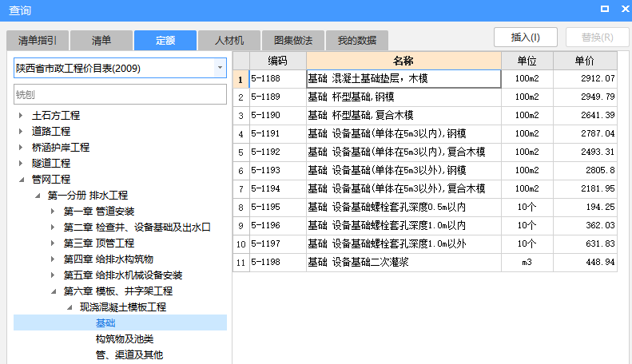Click the 单价 column header
This screenshot has height=364, width=632.
tap(585, 61)
